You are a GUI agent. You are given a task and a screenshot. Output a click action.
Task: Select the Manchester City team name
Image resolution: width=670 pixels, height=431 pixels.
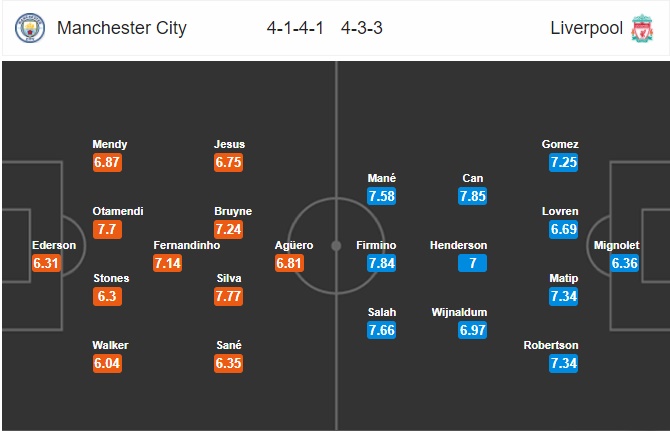(x=121, y=28)
